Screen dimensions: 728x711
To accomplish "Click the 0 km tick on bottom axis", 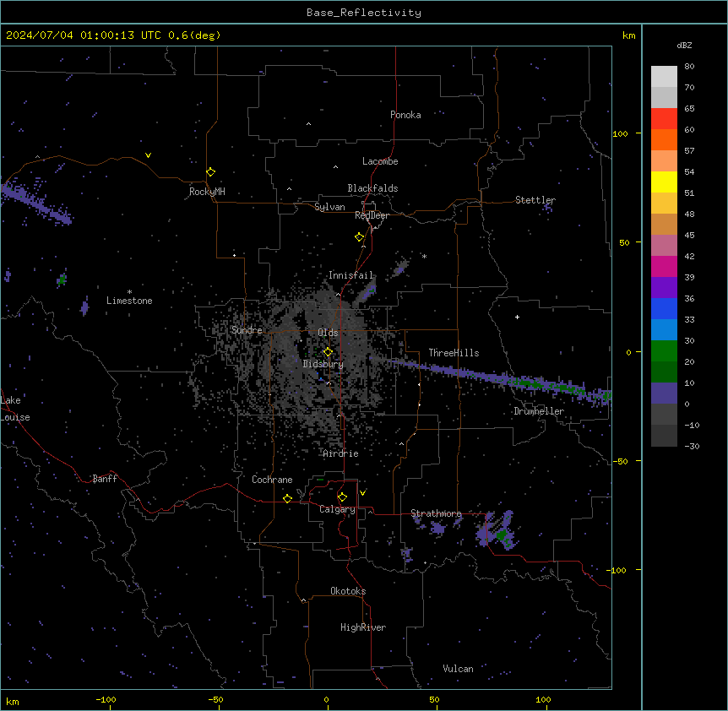I will 328,708.
